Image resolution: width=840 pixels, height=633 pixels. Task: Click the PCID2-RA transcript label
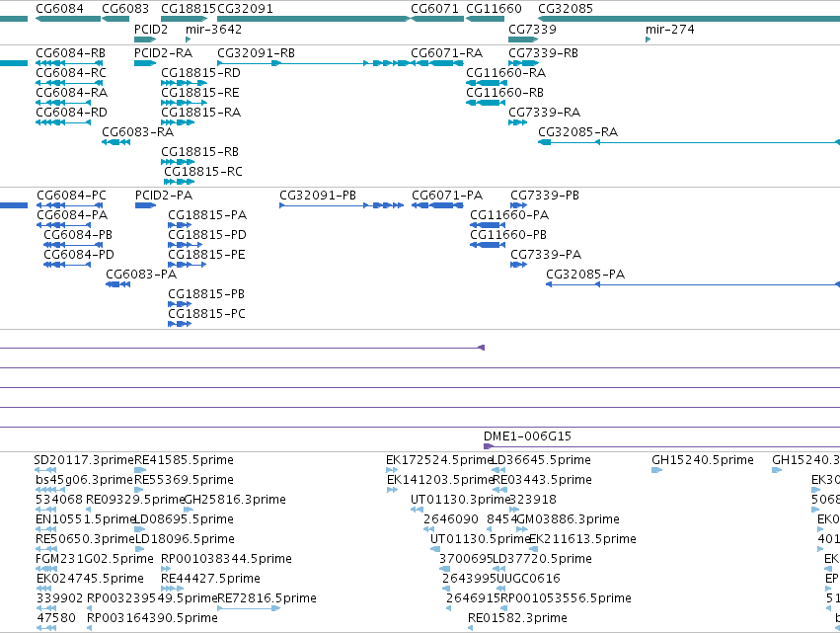pos(164,53)
